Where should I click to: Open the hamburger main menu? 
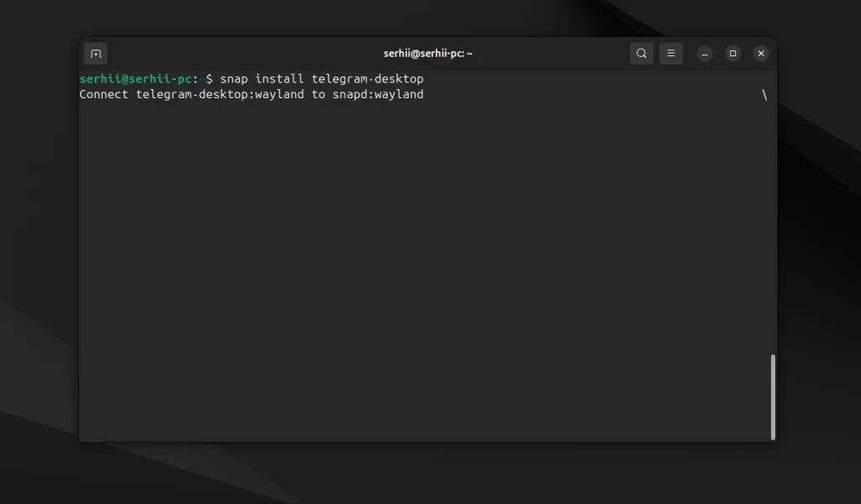coord(671,54)
